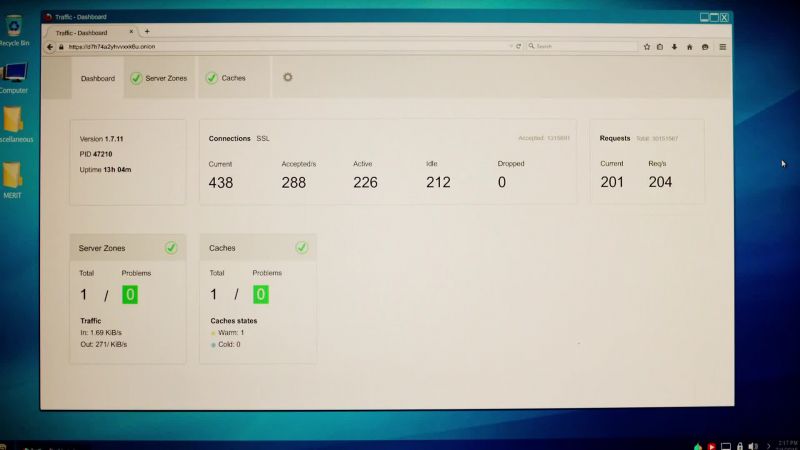Click the Traffic Out KiB/s line
Viewport: 800px width, 450px height.
[x=104, y=344]
